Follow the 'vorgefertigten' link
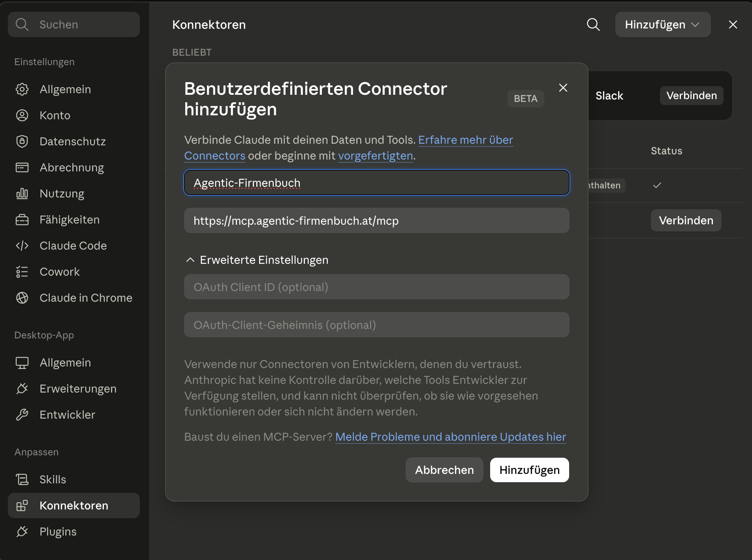 coord(376,156)
